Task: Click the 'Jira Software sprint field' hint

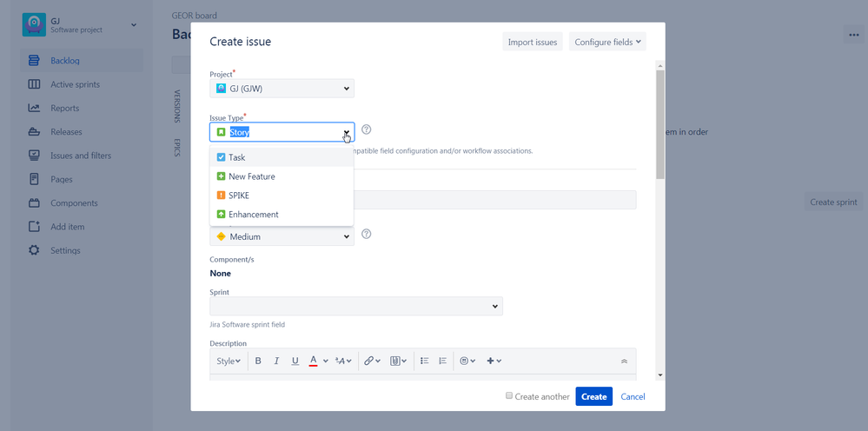Action: (248, 325)
